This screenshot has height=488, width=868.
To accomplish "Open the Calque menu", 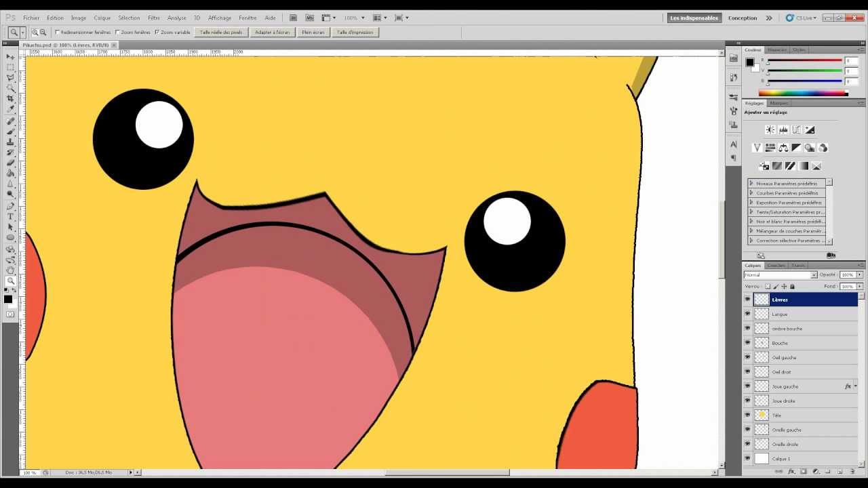I will click(102, 18).
